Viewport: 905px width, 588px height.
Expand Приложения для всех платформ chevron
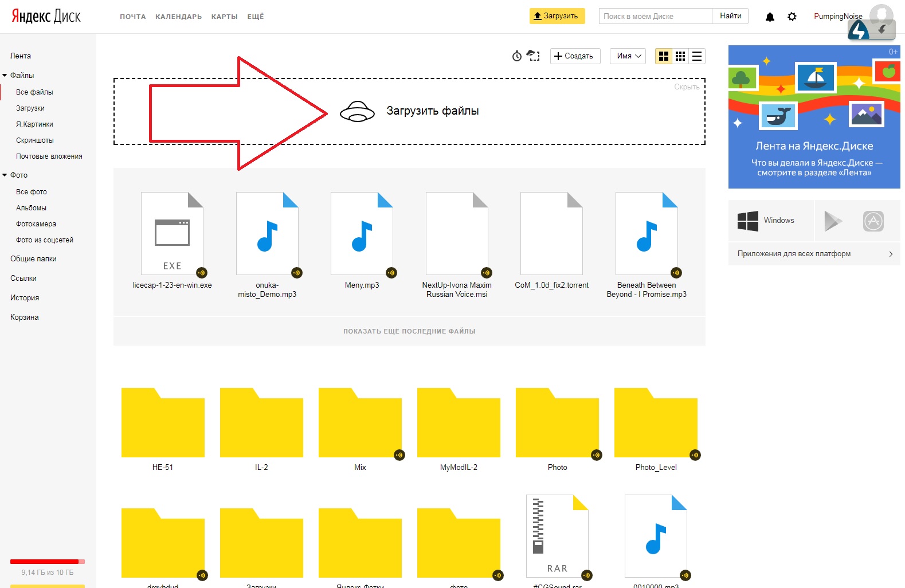click(891, 254)
